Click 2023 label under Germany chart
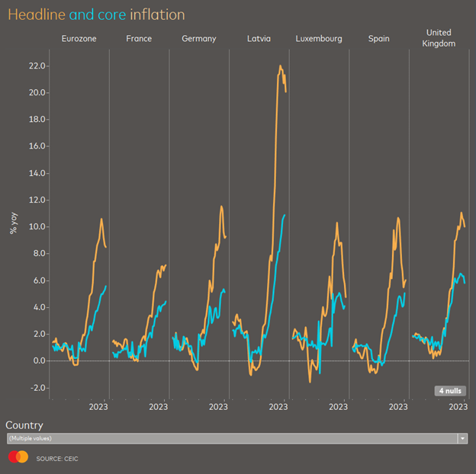The width and height of the screenshot is (476, 474). pyautogui.click(x=218, y=407)
